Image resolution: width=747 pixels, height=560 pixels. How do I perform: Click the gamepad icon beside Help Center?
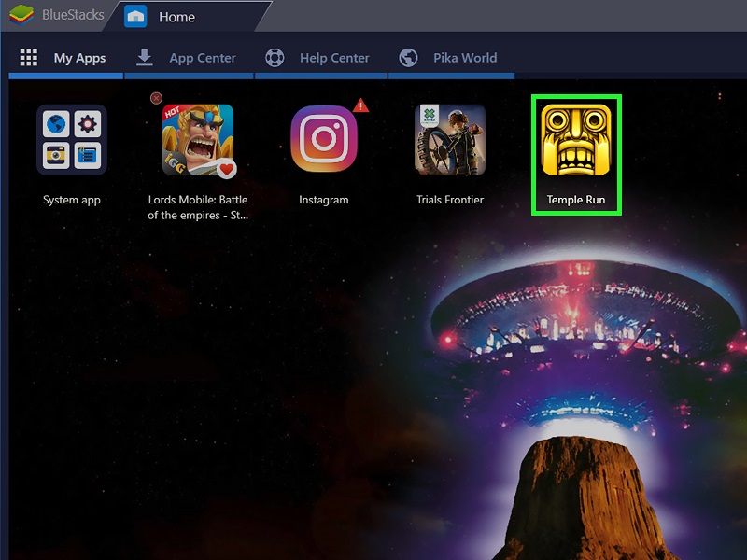coord(275,57)
